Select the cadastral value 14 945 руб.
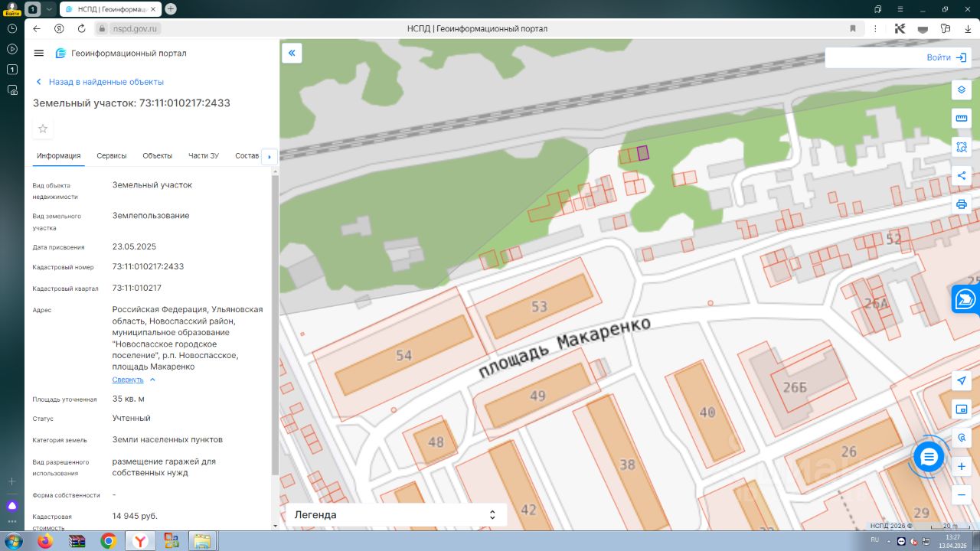The image size is (980, 551). [135, 516]
